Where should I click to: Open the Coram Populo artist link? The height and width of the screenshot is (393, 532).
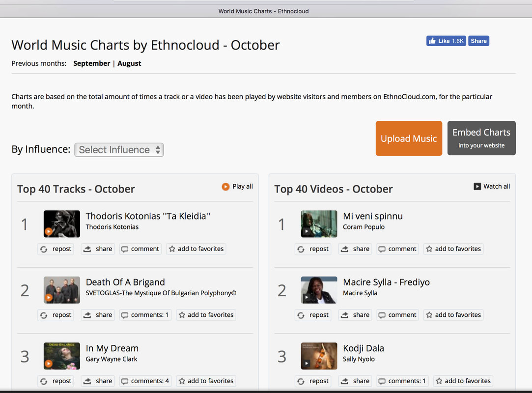point(364,227)
